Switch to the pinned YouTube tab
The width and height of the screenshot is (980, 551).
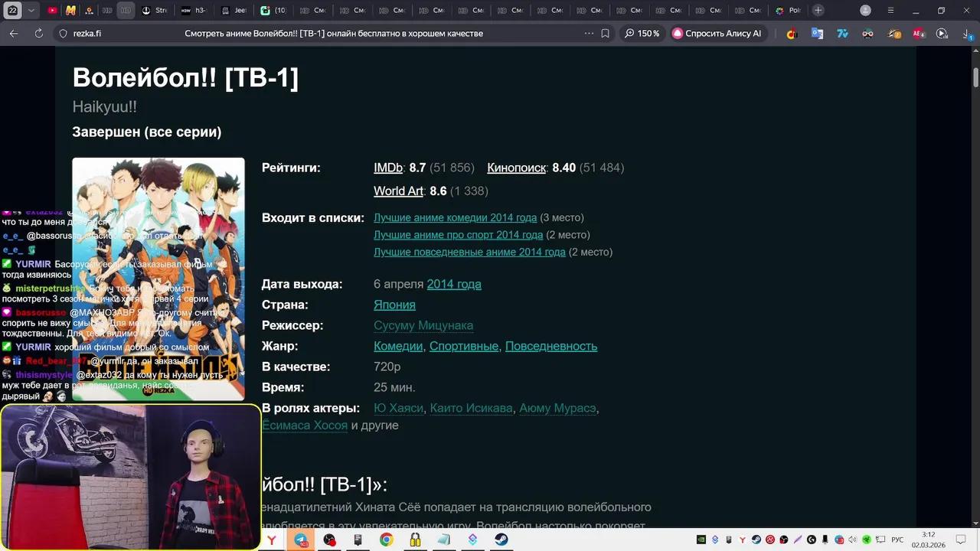coord(52,11)
